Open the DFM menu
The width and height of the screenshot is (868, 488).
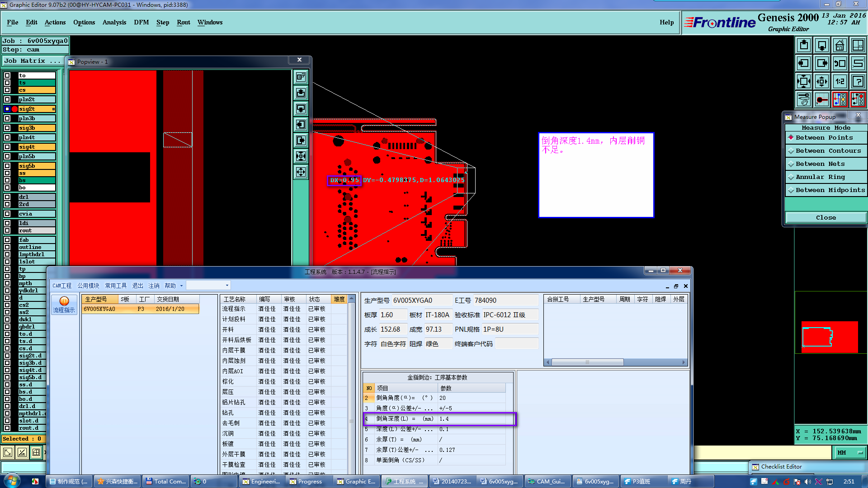tap(141, 22)
